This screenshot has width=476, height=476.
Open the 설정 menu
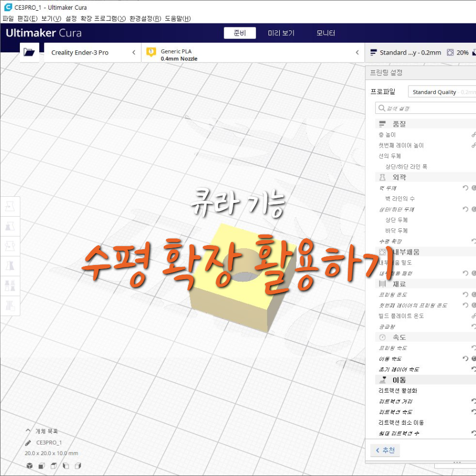click(71, 18)
